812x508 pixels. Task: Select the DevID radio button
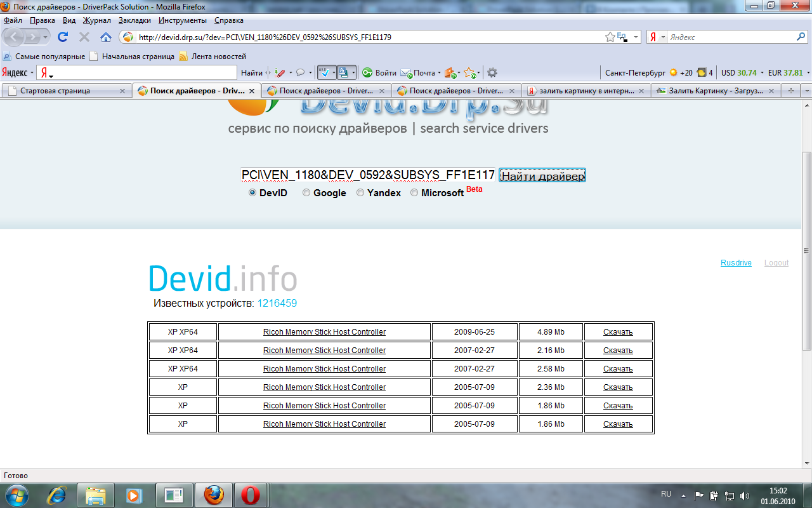click(x=252, y=192)
